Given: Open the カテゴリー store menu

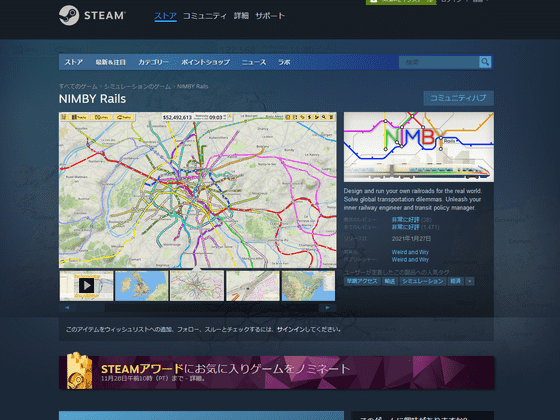Looking at the screenshot, I should [153, 62].
